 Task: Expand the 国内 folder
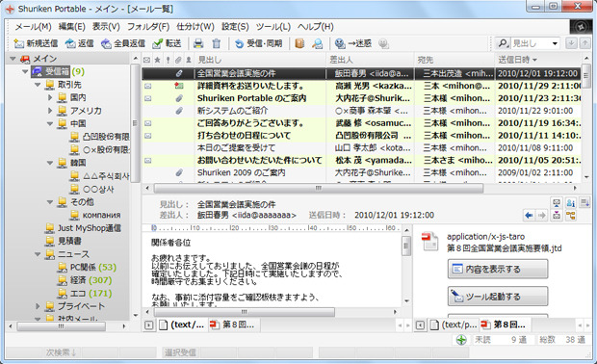pos(50,97)
